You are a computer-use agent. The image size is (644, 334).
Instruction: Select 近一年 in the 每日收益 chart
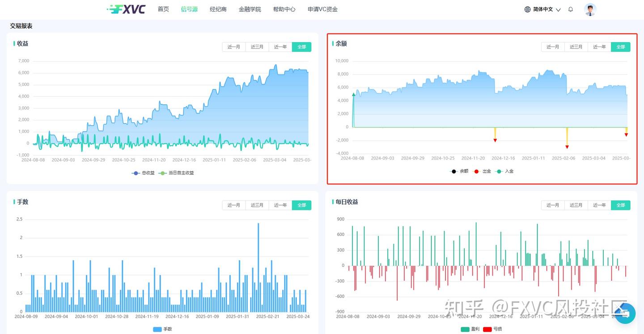[x=599, y=205]
